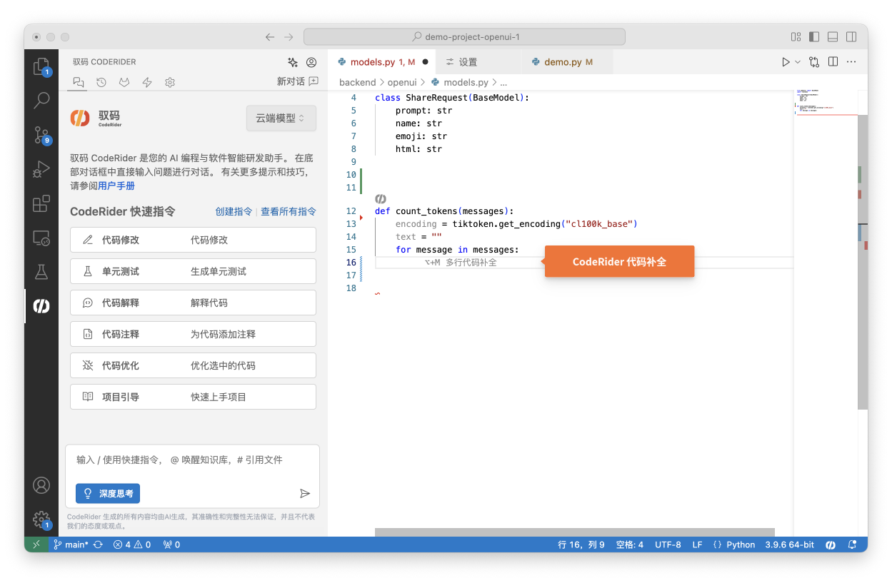This screenshot has width=892, height=588.
Task: Select the 代码注释 quick command
Action: click(x=193, y=334)
